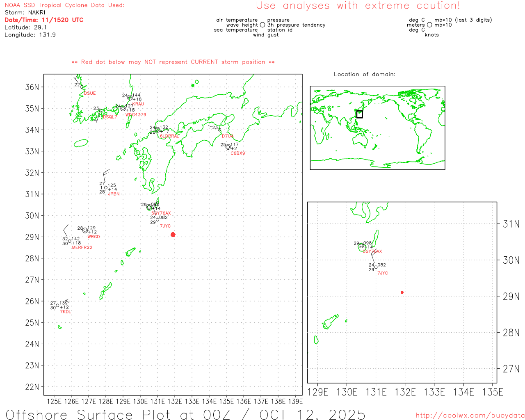Click the black domain box on the world map
The image size is (525, 420).
click(359, 114)
